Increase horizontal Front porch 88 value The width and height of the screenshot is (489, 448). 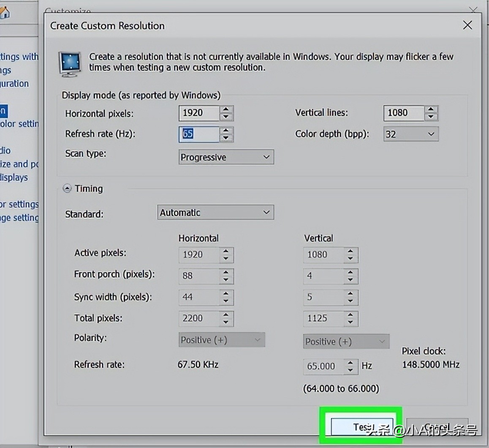coord(226,272)
